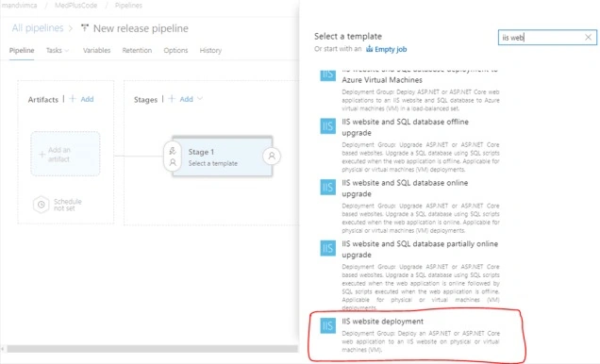Clear the template search with the X button

[588, 37]
